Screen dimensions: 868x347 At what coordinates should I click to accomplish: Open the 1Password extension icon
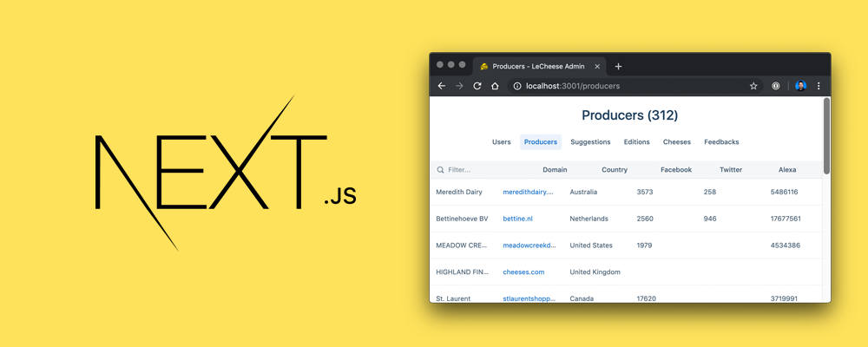coord(776,86)
